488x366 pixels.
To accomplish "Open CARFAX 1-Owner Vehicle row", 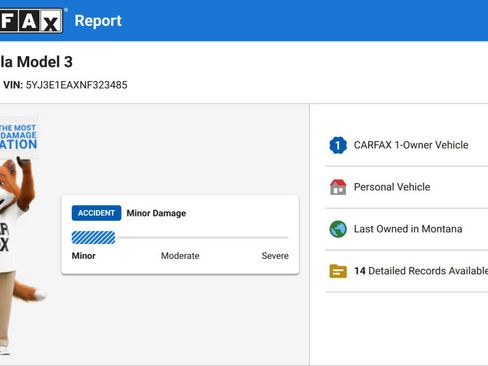I will [407, 145].
